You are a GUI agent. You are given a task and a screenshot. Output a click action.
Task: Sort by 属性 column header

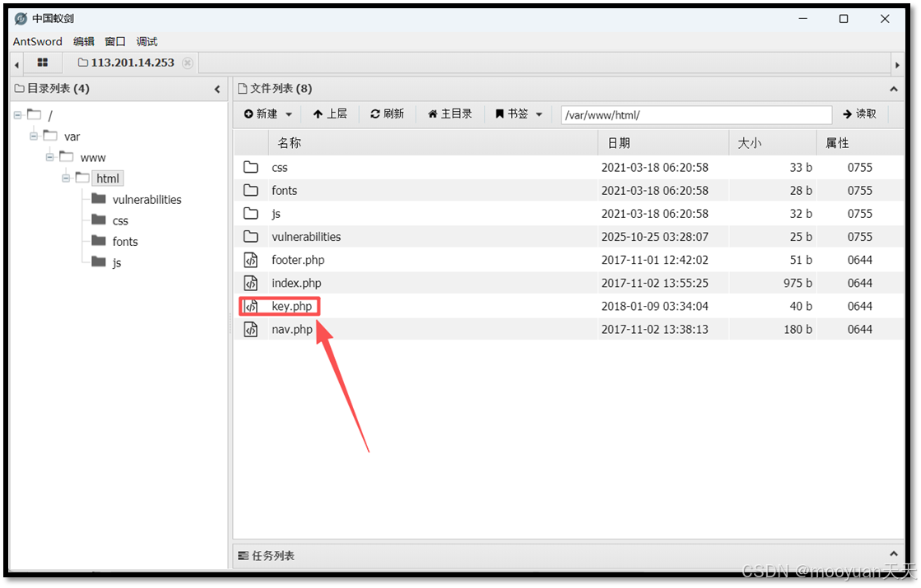click(x=860, y=142)
